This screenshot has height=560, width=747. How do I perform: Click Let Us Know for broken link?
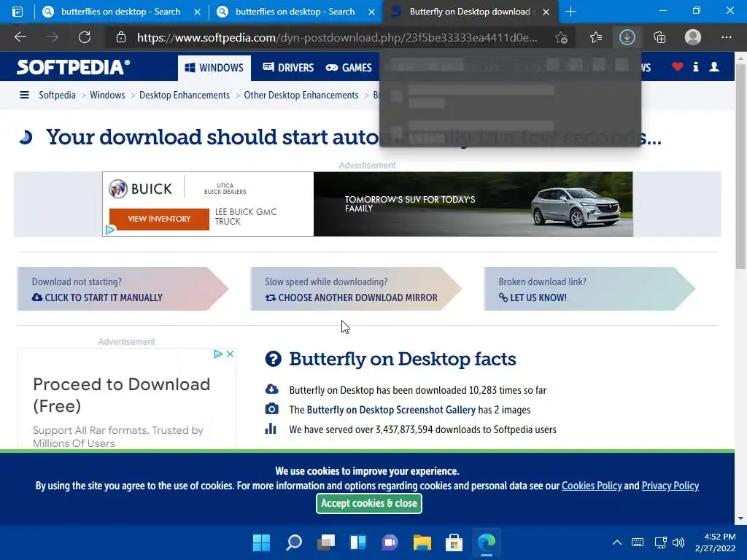[533, 297]
